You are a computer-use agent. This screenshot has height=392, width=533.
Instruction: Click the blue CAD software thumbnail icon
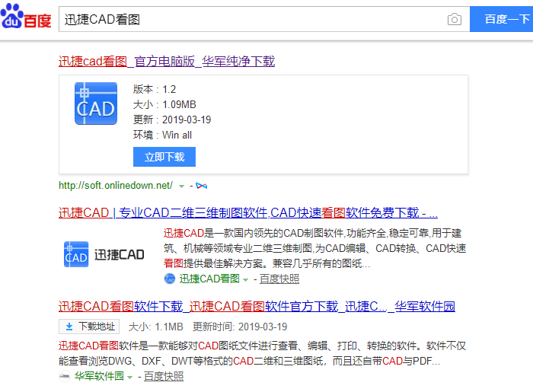pos(96,104)
